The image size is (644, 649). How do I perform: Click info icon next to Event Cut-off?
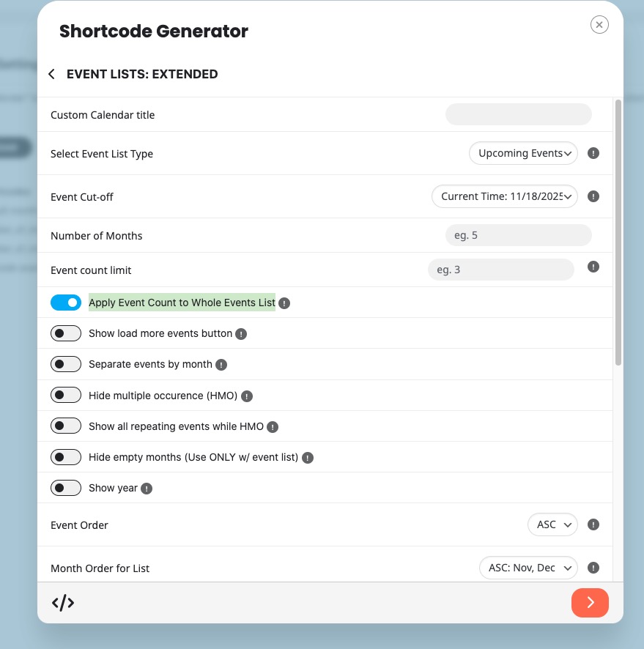point(593,196)
